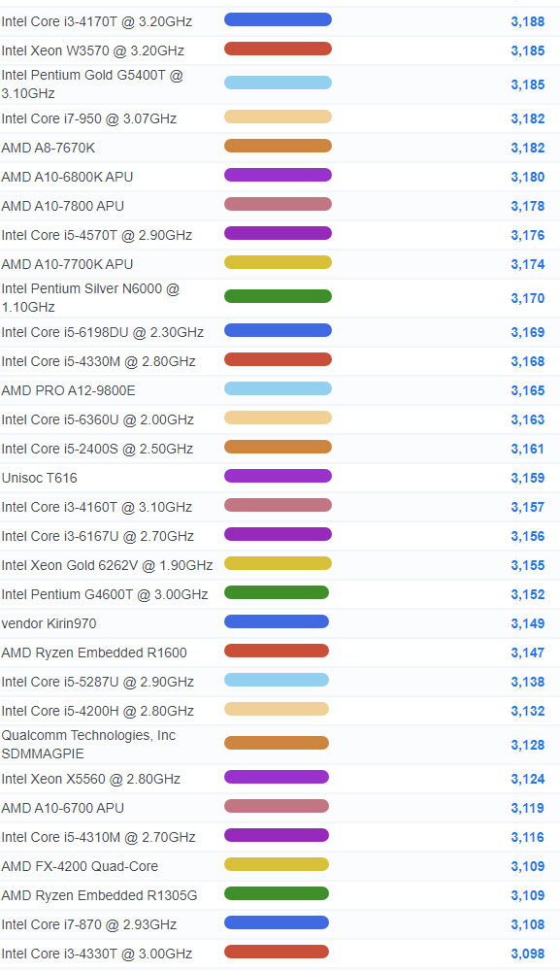Click the score 3,159

click(x=528, y=478)
